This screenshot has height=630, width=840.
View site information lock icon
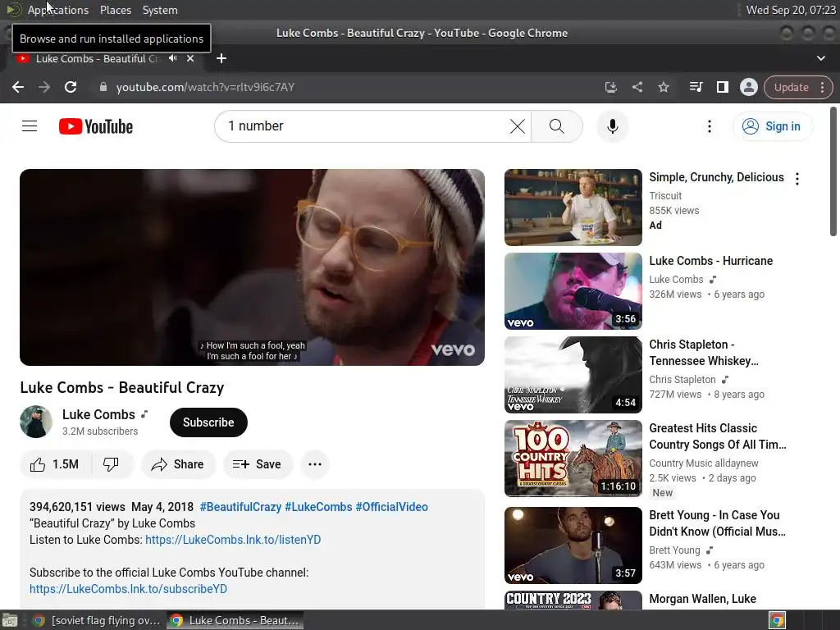click(103, 87)
